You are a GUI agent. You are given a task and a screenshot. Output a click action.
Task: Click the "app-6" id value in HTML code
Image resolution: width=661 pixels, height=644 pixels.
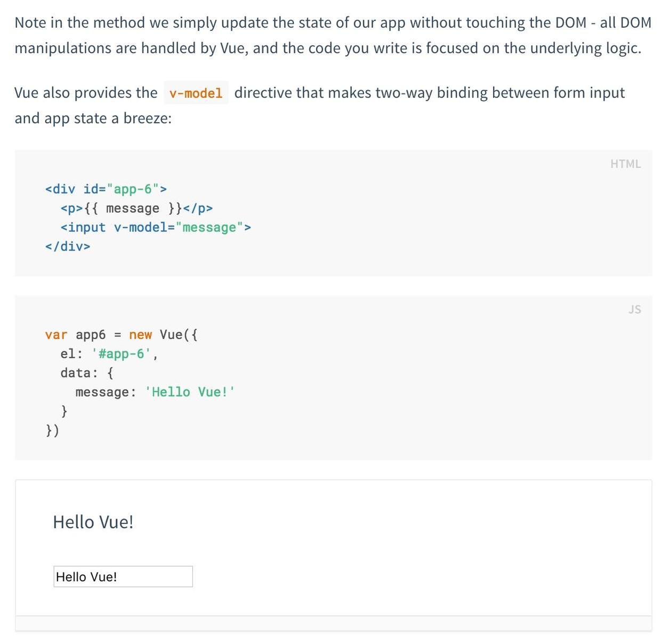coord(133,189)
